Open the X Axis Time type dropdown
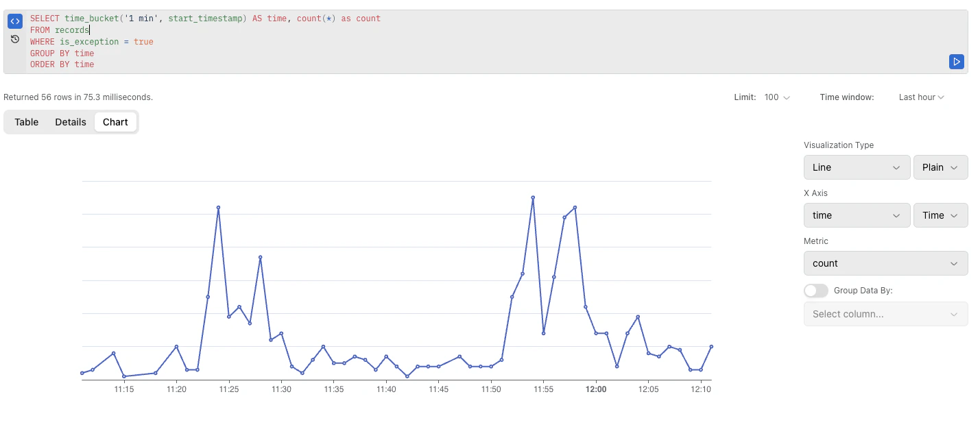This screenshot has height=438, width=980. [940, 215]
